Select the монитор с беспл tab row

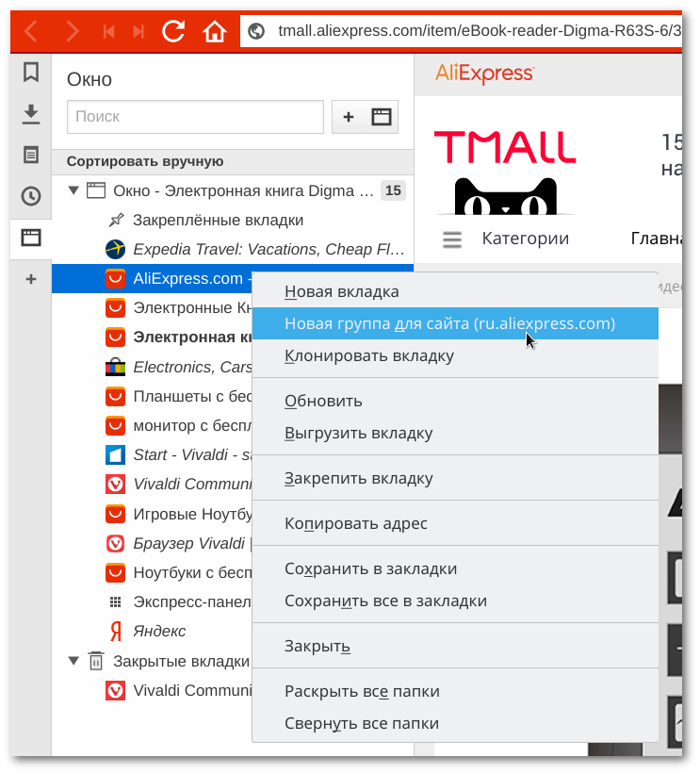click(x=152, y=425)
